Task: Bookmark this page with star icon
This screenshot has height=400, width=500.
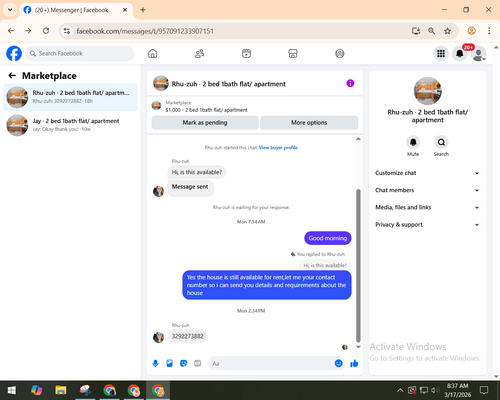Action: click(447, 31)
